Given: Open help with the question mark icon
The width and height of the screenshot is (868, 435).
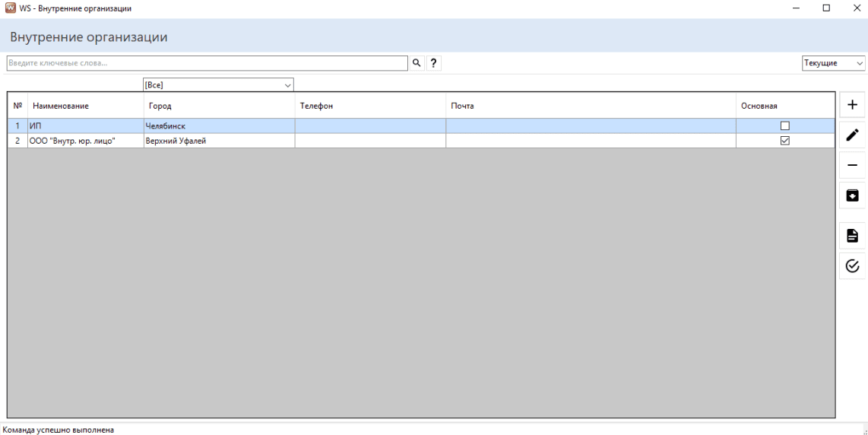Looking at the screenshot, I should 433,63.
